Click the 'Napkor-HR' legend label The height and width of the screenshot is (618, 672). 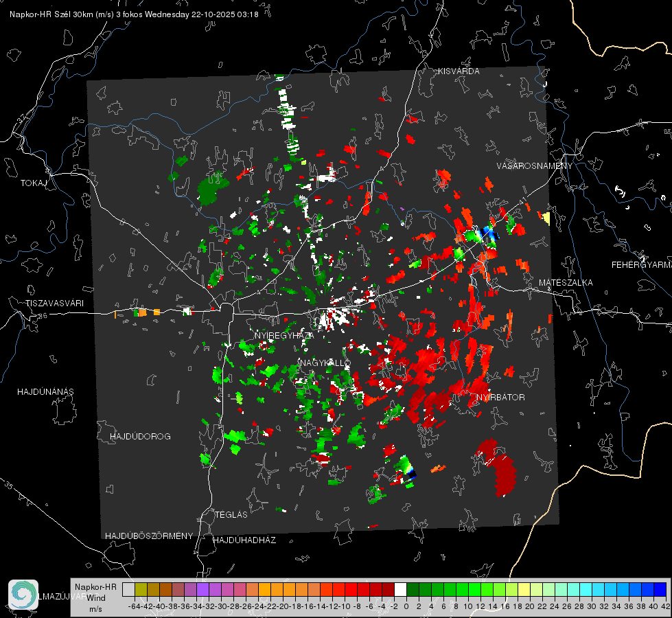pyautogui.click(x=95, y=587)
